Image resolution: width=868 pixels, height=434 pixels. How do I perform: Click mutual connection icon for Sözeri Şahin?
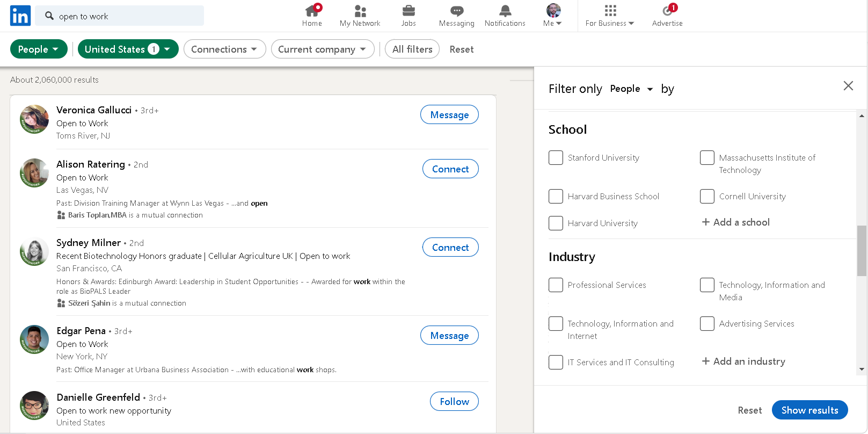click(61, 303)
